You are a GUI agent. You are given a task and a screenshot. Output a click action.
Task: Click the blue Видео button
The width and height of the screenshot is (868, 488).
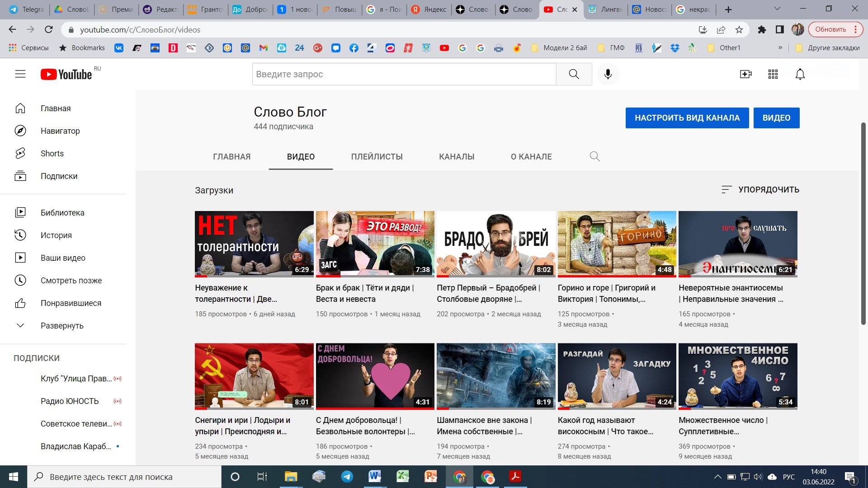click(776, 118)
